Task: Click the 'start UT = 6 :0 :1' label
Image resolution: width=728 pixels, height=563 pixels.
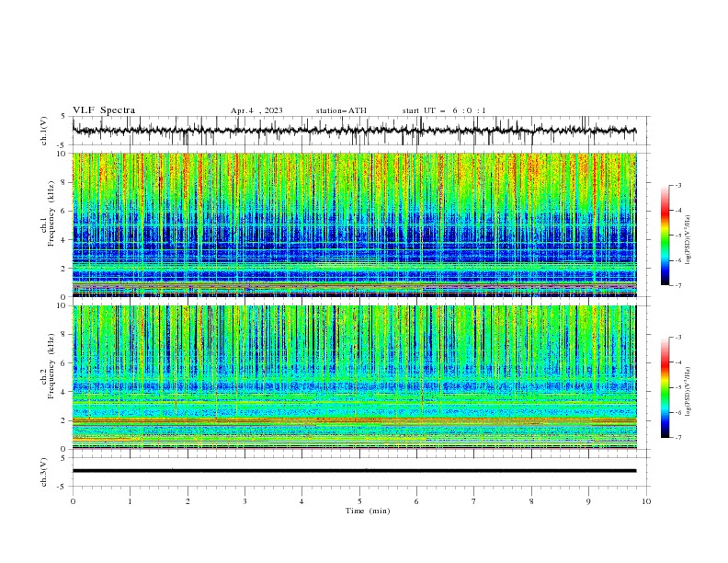Action: [x=444, y=110]
